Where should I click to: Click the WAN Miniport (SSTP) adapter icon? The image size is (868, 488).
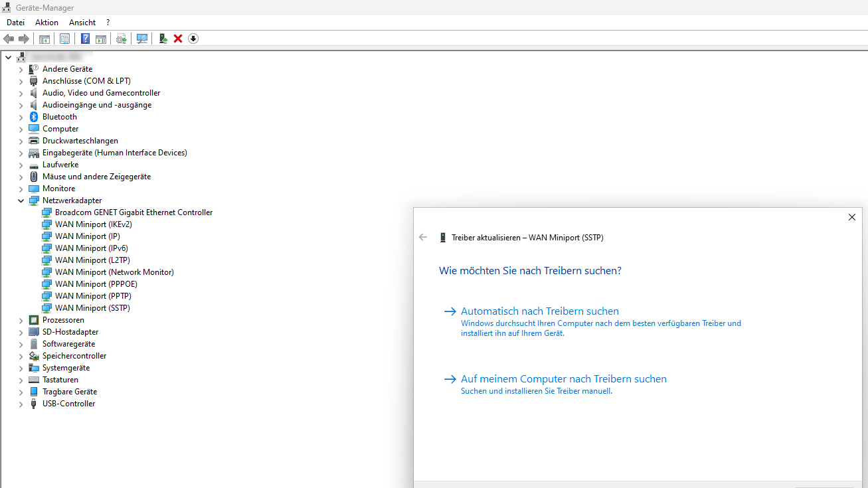46,308
